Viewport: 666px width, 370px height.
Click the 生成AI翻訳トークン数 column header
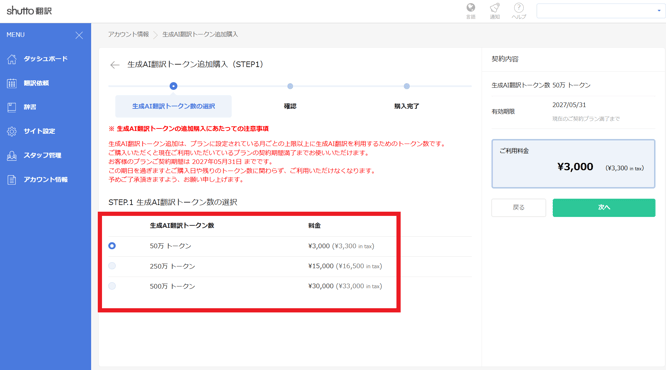(x=182, y=226)
